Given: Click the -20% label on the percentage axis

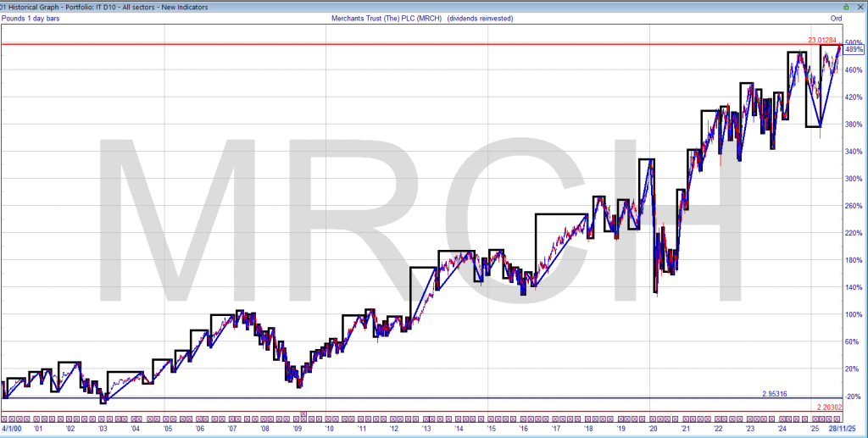Looking at the screenshot, I should tap(854, 396).
